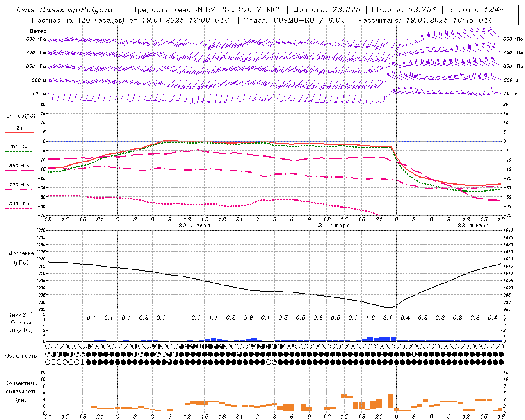
Task: Click the 1.6 precipitation amount value
Action: coord(370,317)
